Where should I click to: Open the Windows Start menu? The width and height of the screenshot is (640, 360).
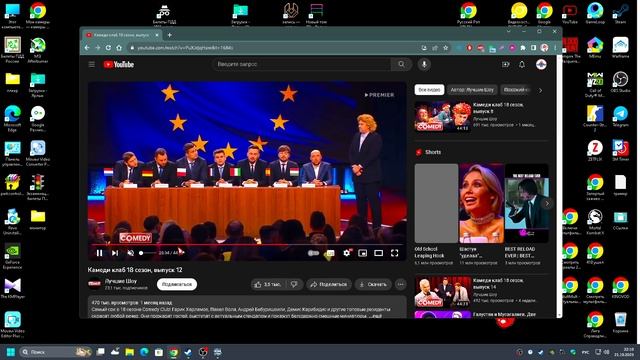pyautogui.click(x=11, y=352)
